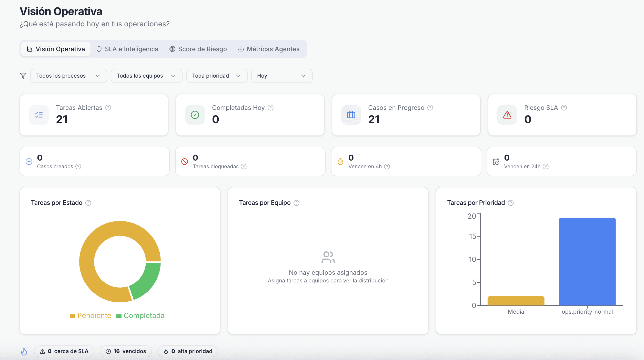
Task: Click help icon next to Tareas Abiertas
Action: [x=108, y=108]
